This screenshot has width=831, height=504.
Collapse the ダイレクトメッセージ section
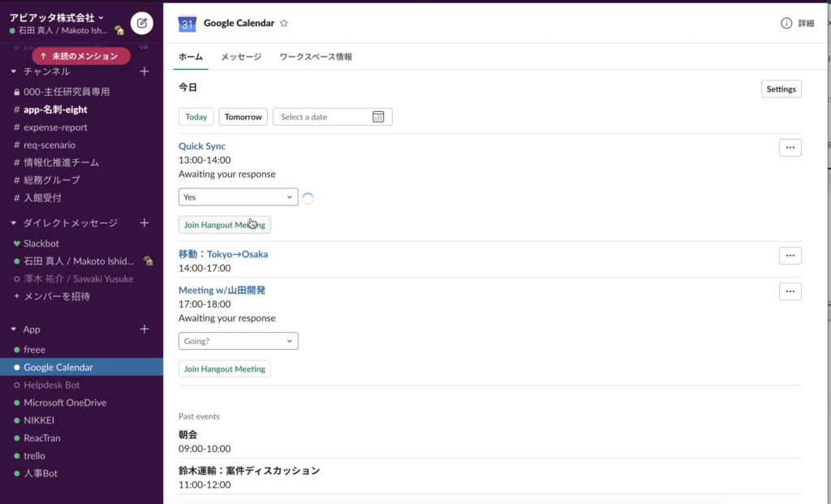click(x=14, y=223)
